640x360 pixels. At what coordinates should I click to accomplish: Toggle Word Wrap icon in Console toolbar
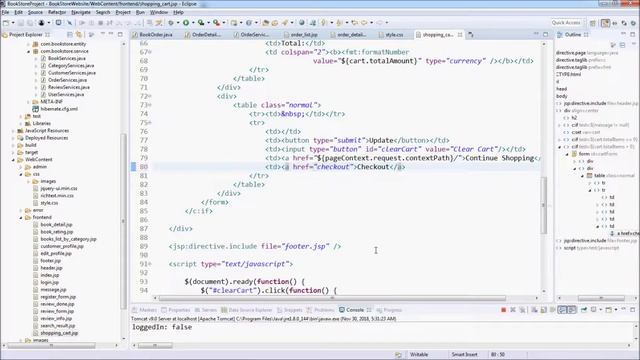pyautogui.click(x=553, y=310)
